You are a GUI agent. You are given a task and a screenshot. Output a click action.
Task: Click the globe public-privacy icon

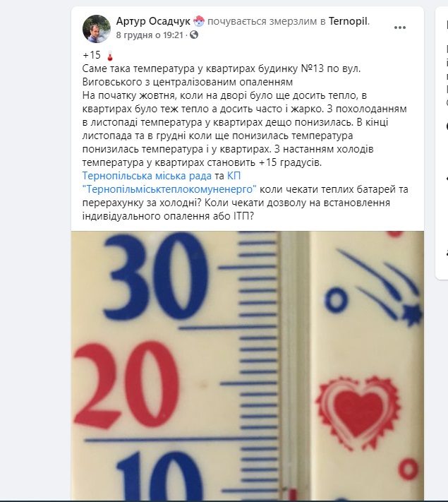[194, 35]
